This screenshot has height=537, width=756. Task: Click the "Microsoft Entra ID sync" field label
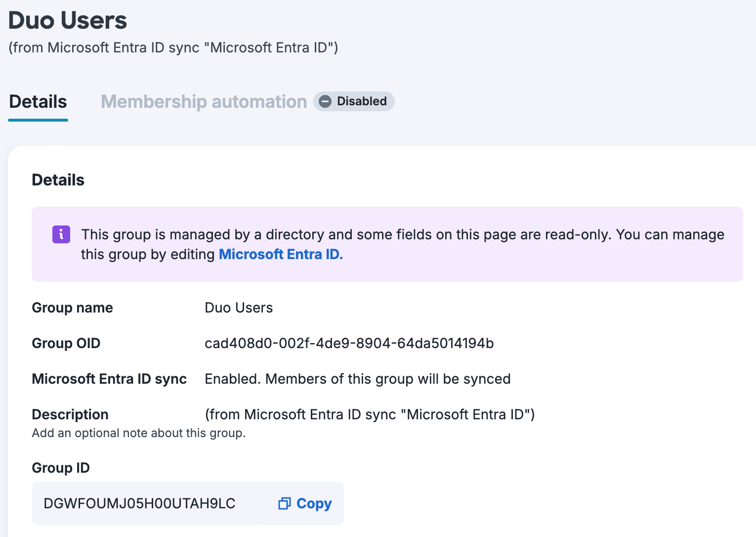[x=109, y=379]
